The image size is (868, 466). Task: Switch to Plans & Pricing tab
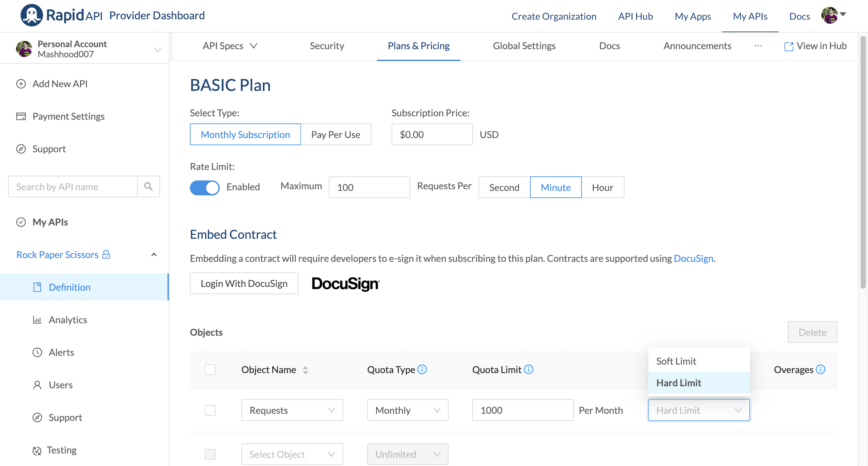(x=418, y=46)
